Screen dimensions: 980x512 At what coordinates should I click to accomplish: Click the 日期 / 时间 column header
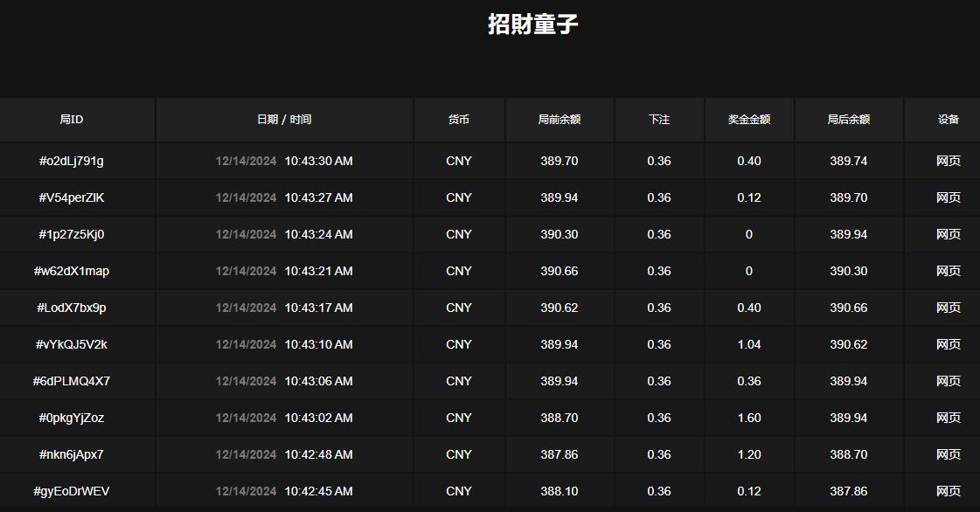point(283,120)
